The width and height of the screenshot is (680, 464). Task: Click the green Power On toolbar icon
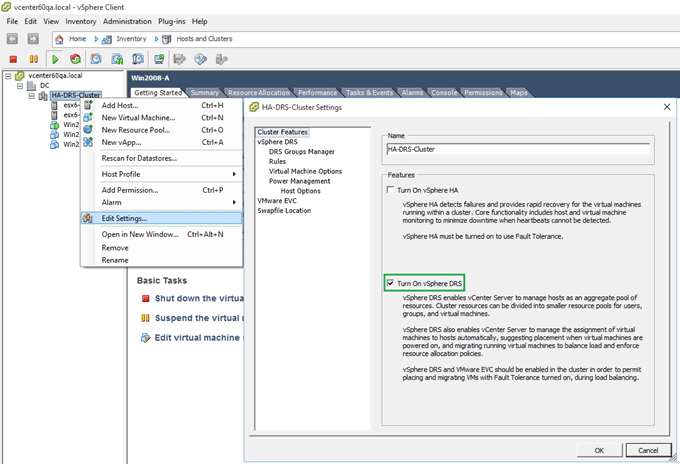point(55,59)
